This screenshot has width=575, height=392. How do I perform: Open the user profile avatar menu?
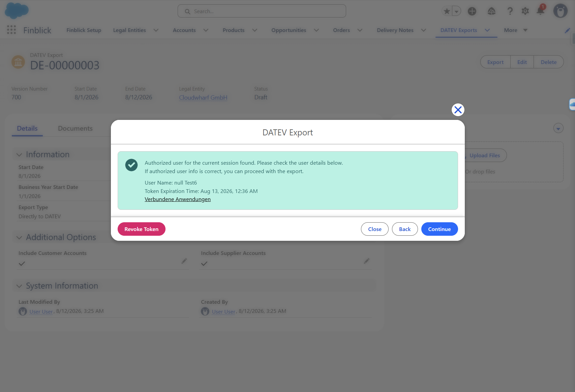[x=561, y=11]
